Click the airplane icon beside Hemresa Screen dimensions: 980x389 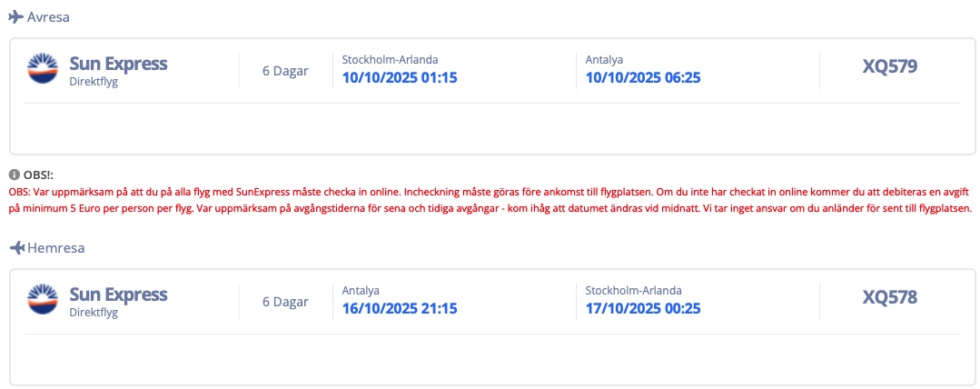tap(15, 248)
